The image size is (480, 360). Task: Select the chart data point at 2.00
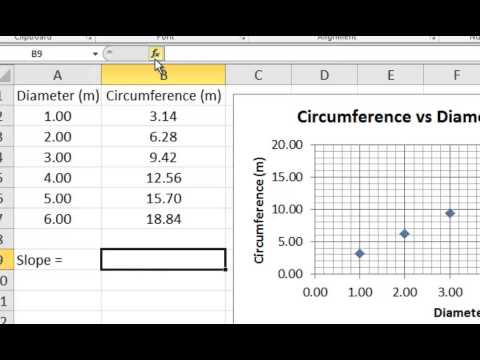point(404,234)
